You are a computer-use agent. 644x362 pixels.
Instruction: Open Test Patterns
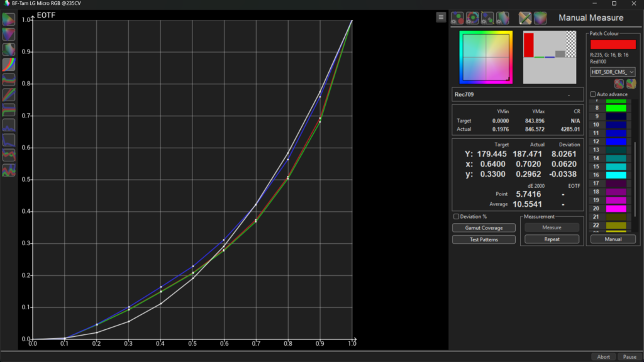[x=484, y=239]
